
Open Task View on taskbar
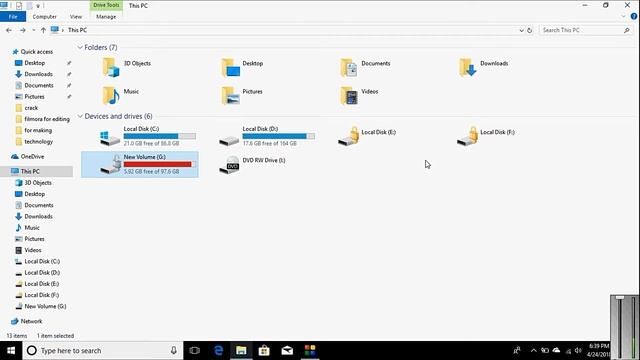195,351
